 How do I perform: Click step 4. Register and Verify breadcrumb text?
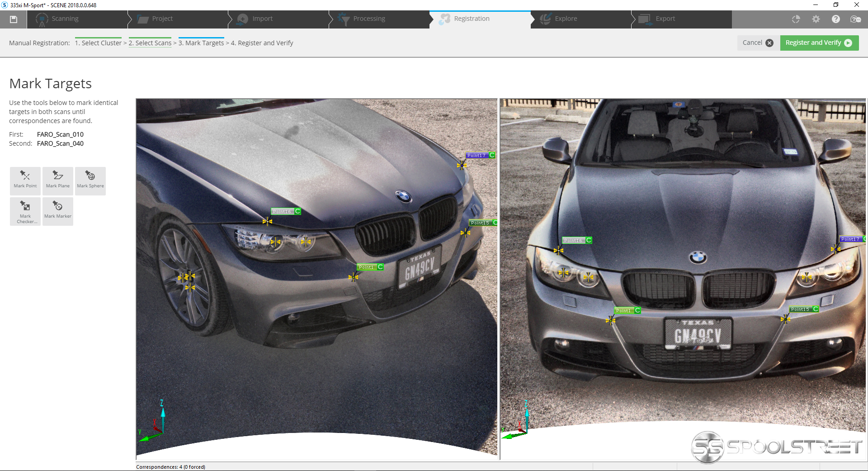pyautogui.click(x=262, y=43)
